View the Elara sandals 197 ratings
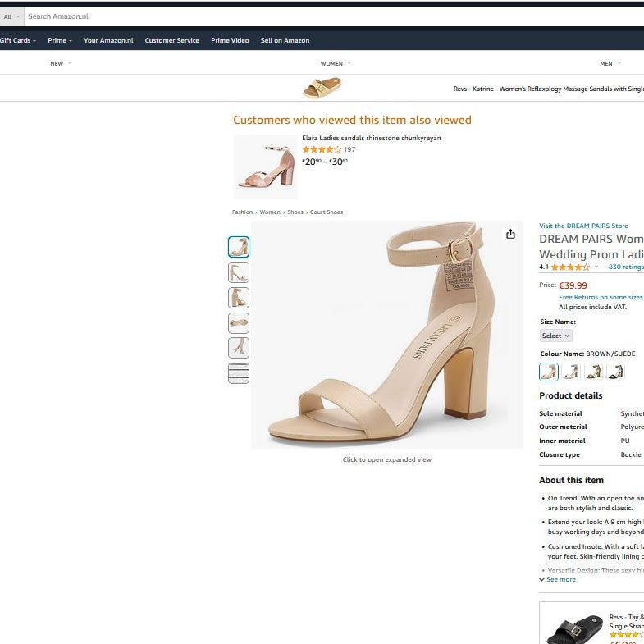This screenshot has height=644, width=644. (x=349, y=149)
